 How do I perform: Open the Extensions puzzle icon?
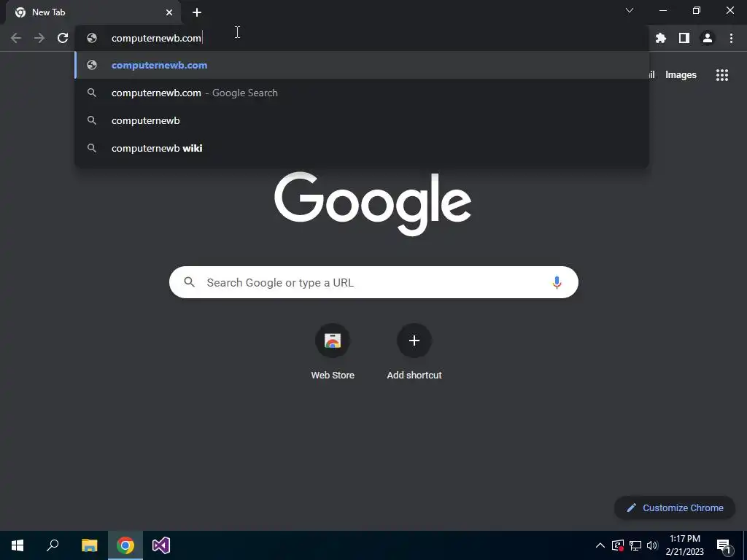coord(661,38)
